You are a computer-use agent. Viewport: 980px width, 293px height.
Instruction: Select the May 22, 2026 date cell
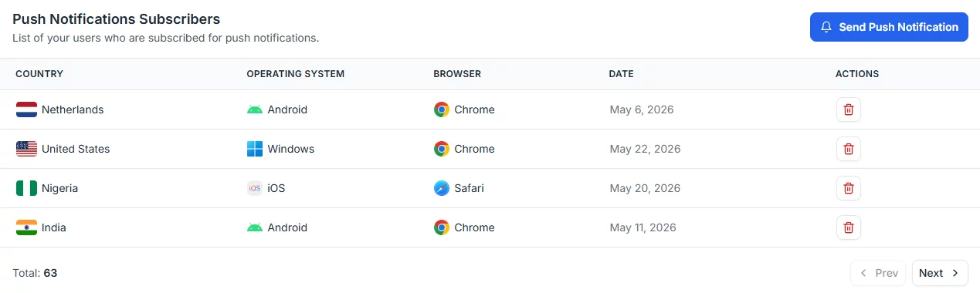[x=645, y=149]
